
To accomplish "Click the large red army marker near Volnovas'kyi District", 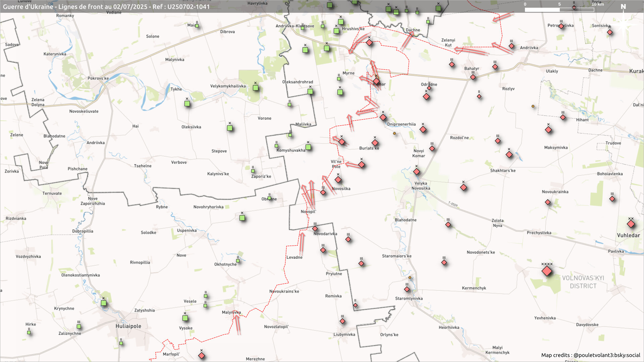I will tap(547, 271).
